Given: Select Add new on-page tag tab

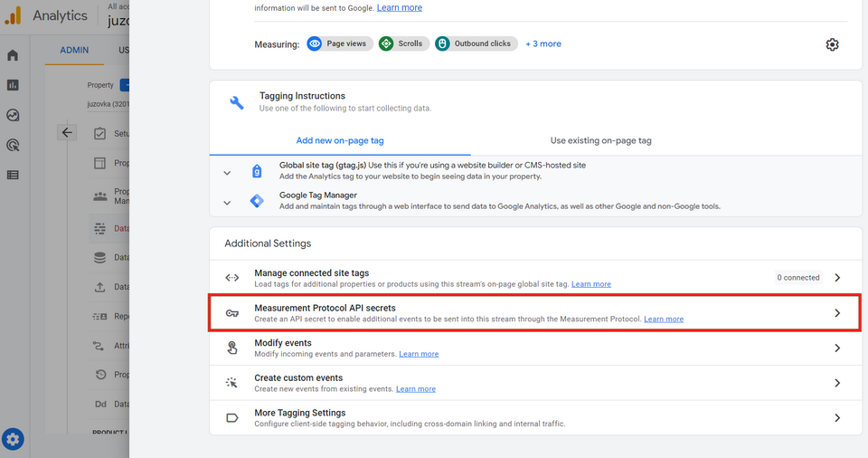Looking at the screenshot, I should coord(340,140).
